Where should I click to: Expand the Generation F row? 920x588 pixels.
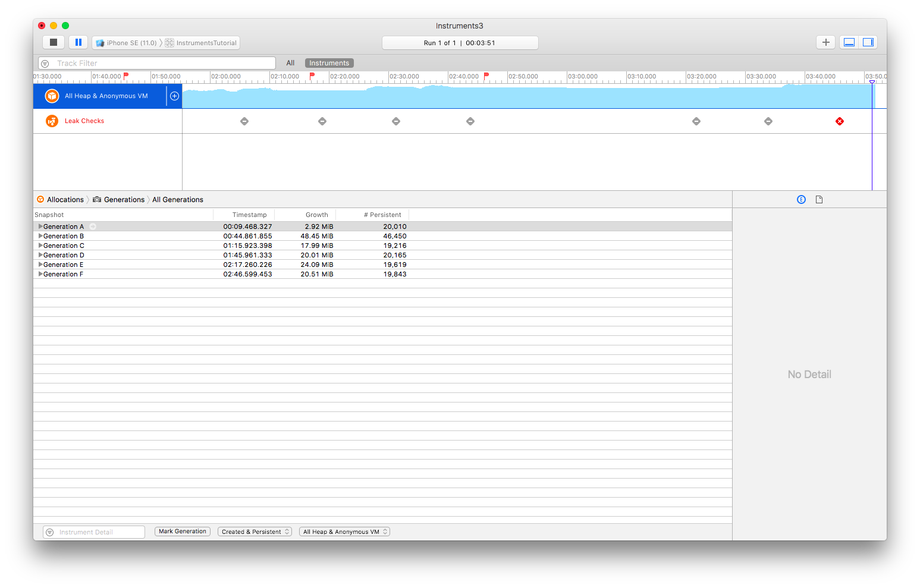(x=40, y=274)
